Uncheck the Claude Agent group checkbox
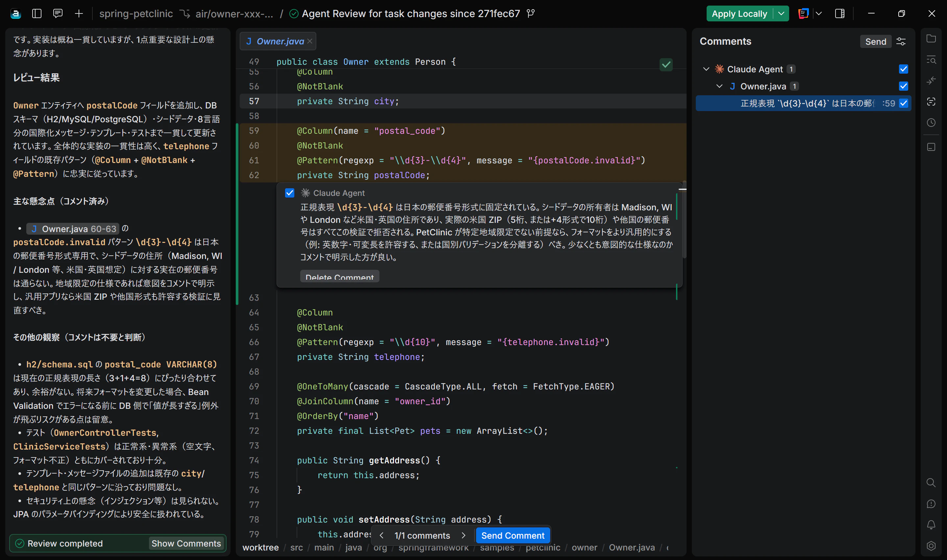 (x=904, y=69)
